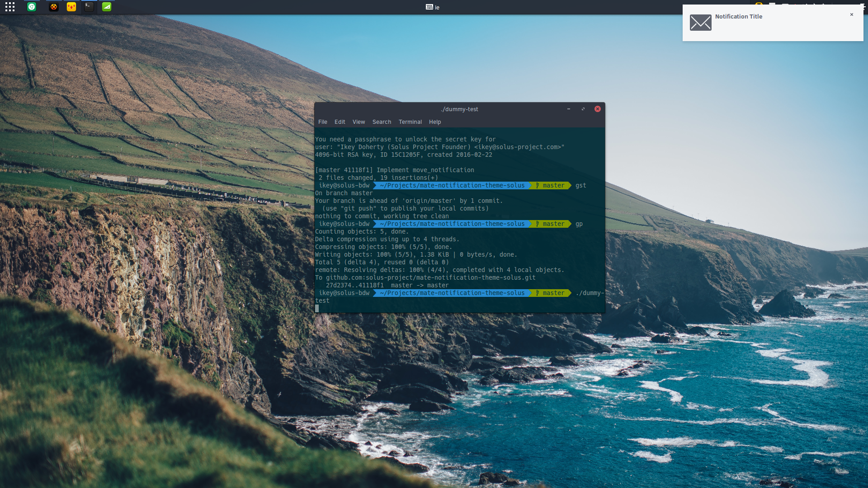Click the 'Total 5 (delta 4)' line

[x=382, y=263]
